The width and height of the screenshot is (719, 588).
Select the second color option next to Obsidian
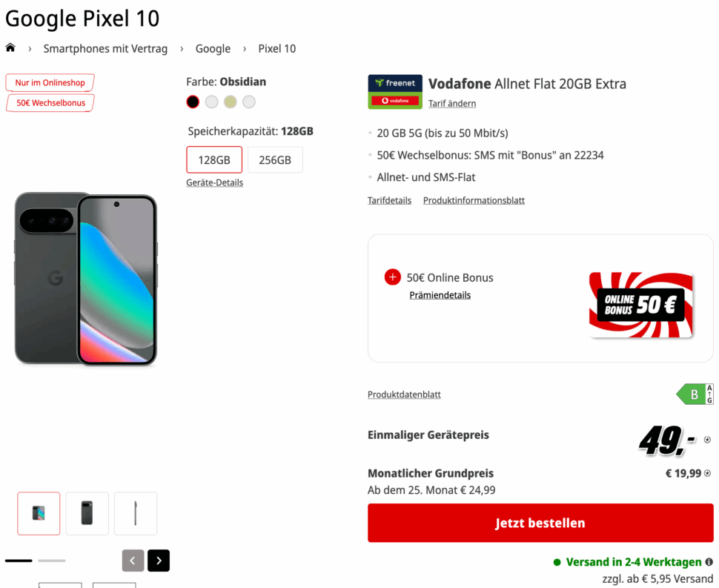211,102
